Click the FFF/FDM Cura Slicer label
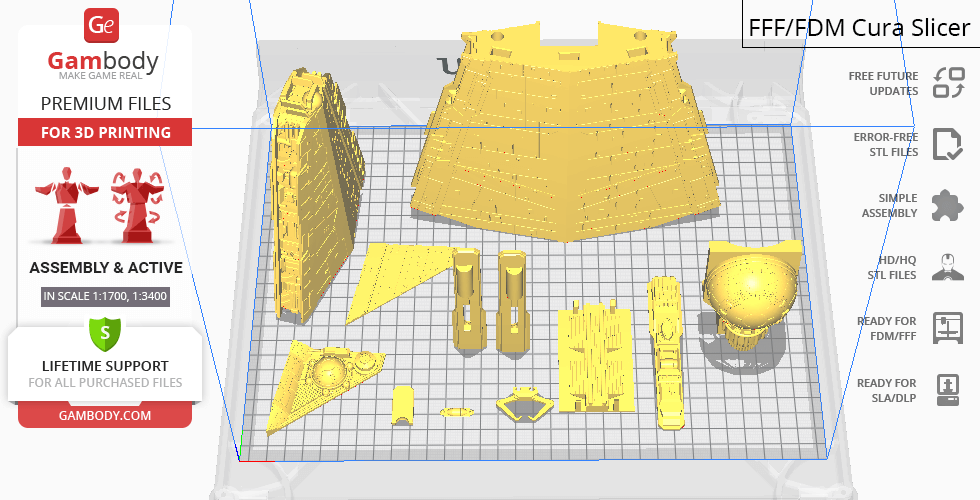 [x=859, y=28]
